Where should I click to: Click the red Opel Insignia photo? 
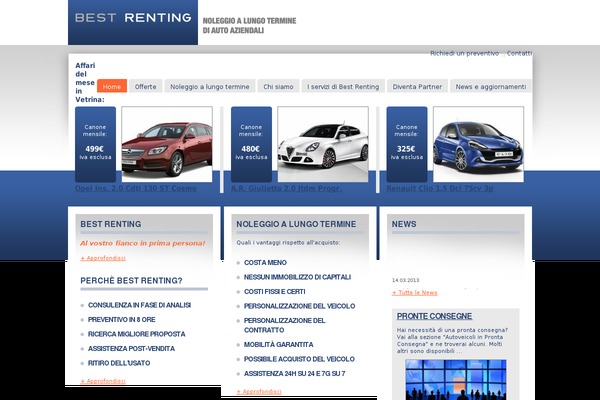tap(167, 144)
